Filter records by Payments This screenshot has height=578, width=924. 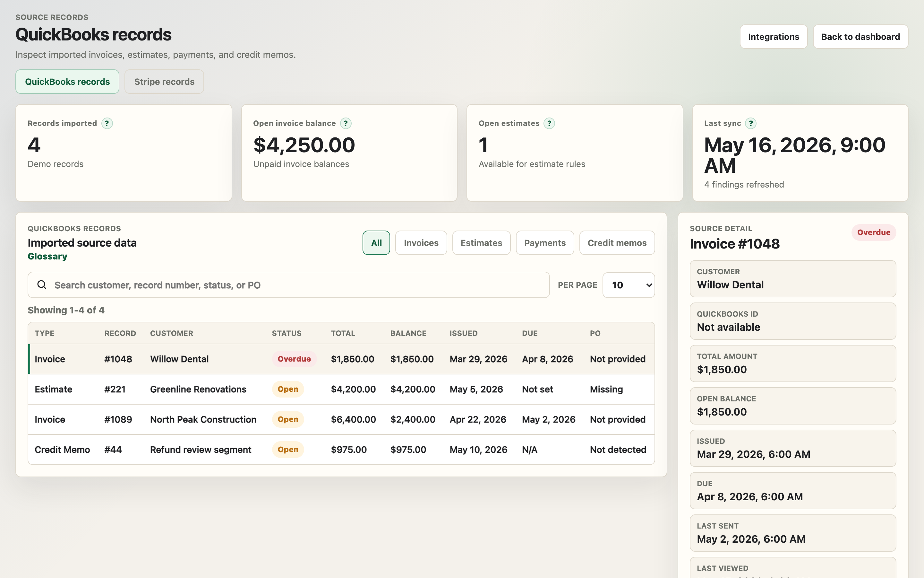pos(544,243)
